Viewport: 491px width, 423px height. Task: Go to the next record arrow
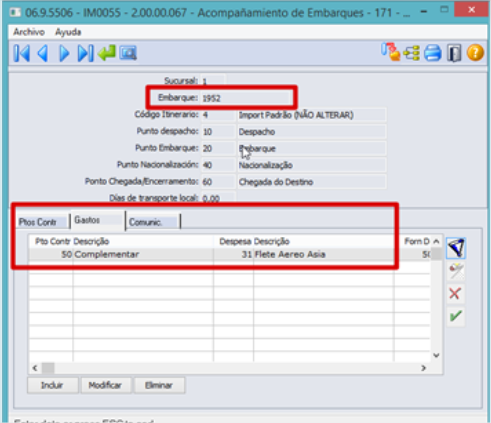(x=64, y=53)
